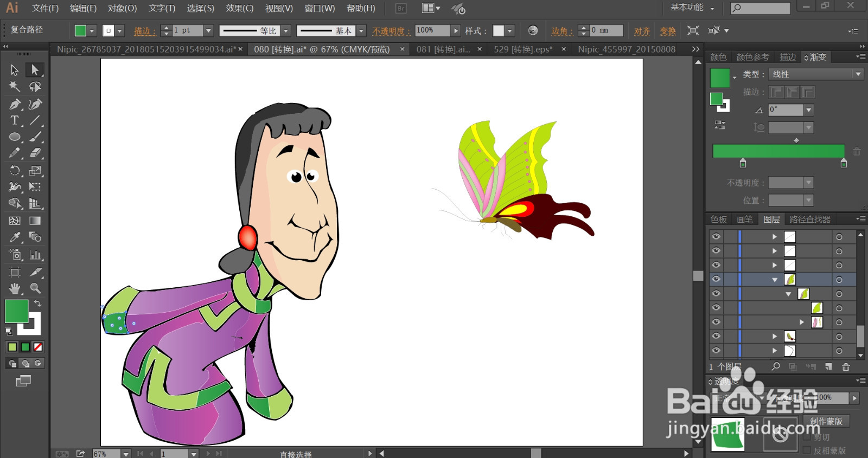Select the Blend tool
The image size is (868, 458).
pyautogui.click(x=35, y=237)
